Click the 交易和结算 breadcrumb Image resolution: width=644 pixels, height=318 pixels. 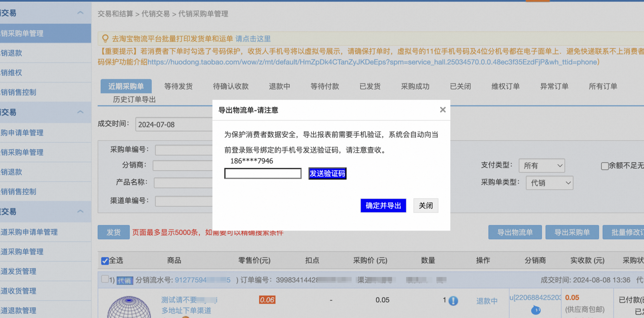pyautogui.click(x=115, y=14)
